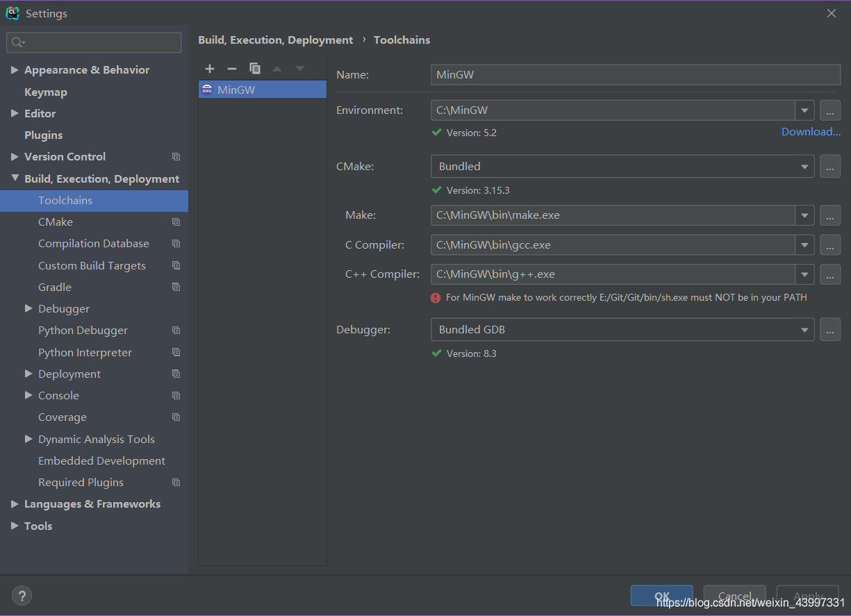This screenshot has width=851, height=616.
Task: Move toolchain down arrow
Action: pyautogui.click(x=300, y=69)
